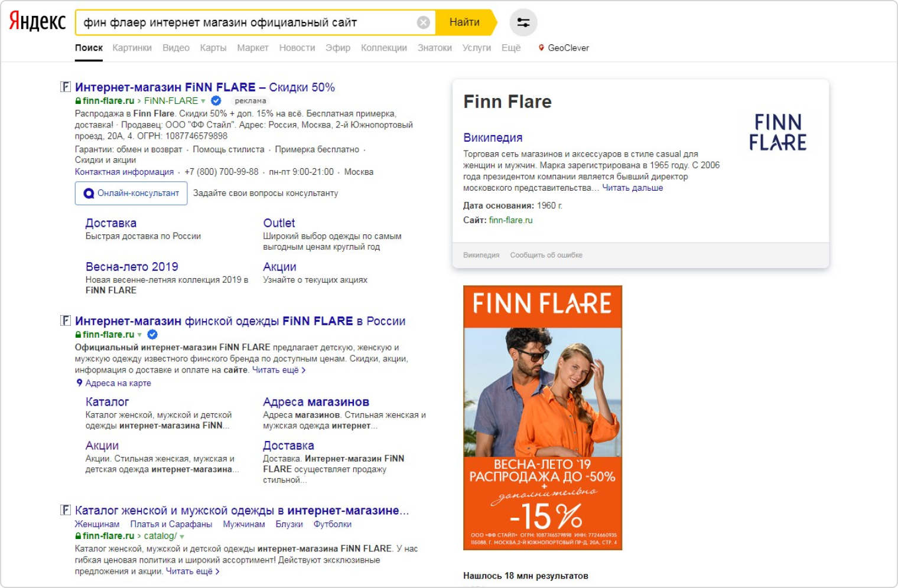Click the Finn Flare card title

coord(507,102)
